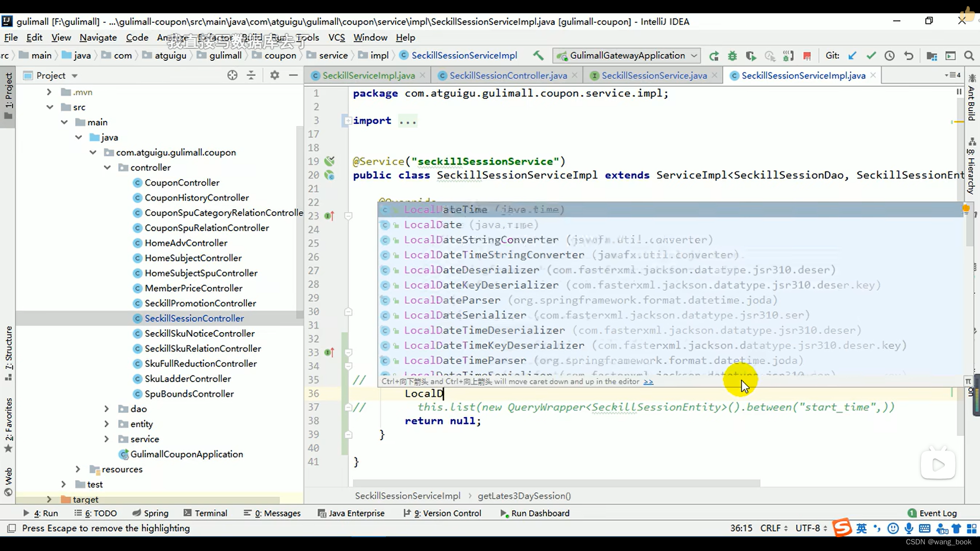The image size is (980, 551).
Task: Click the Git revert arrow icon
Action: point(909,56)
